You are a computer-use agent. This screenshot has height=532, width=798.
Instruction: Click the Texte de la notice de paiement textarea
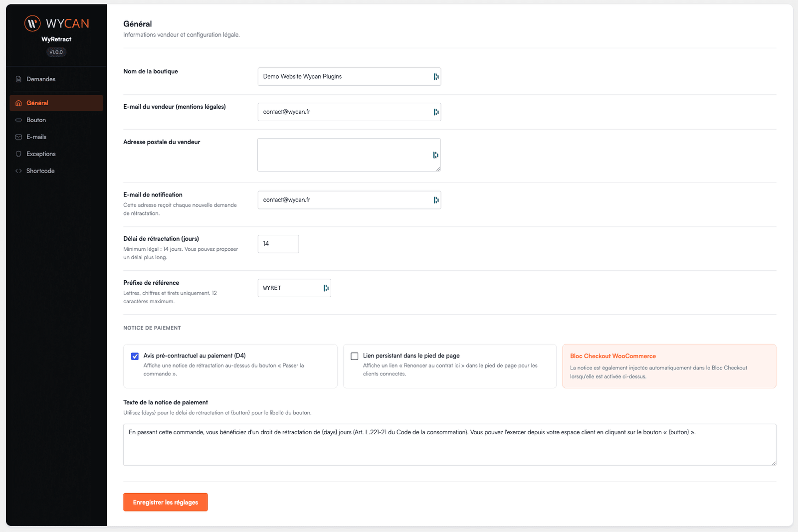coord(449,445)
